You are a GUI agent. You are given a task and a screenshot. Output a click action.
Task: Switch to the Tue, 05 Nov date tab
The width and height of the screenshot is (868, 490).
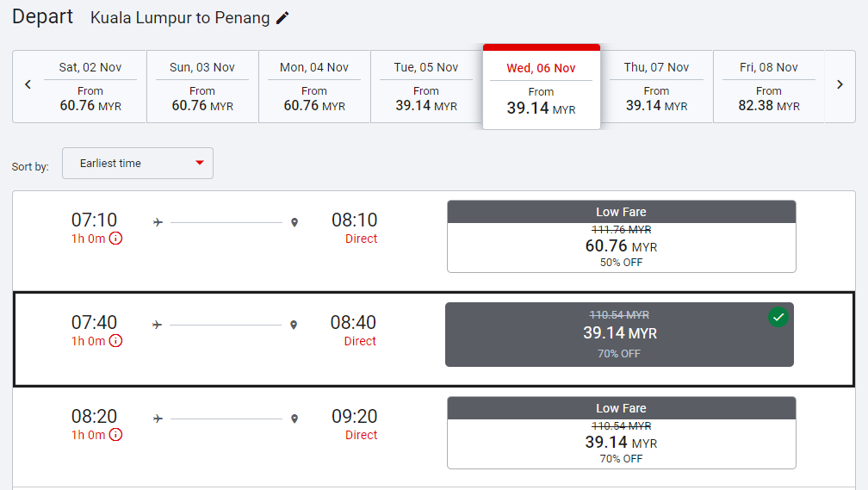(x=426, y=86)
